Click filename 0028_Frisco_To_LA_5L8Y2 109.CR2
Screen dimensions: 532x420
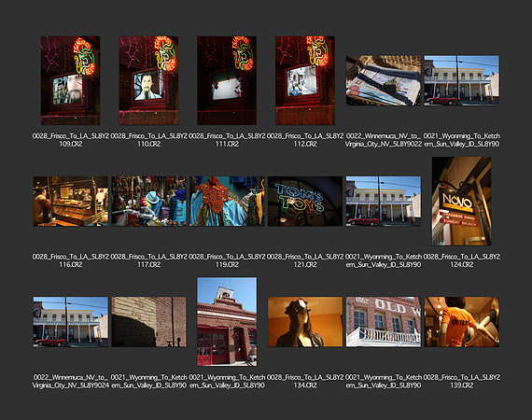71,140
